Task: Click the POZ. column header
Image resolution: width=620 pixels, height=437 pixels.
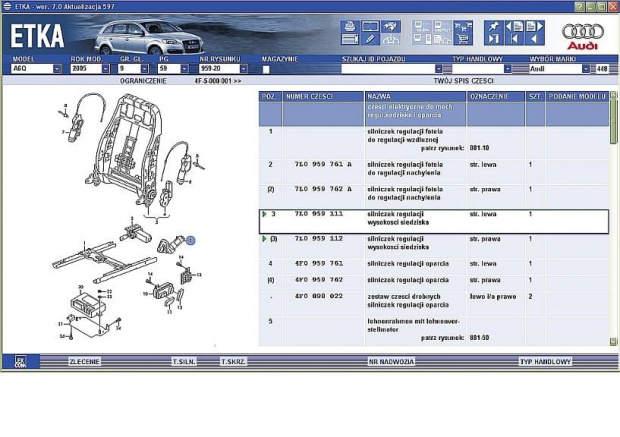Action: point(270,96)
